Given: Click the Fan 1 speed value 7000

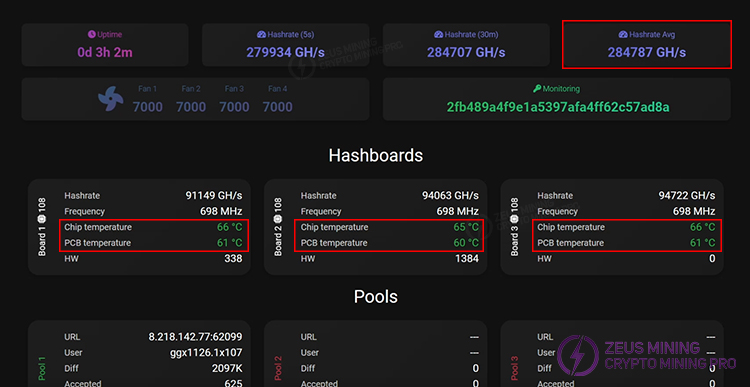Looking at the screenshot, I should (147, 107).
